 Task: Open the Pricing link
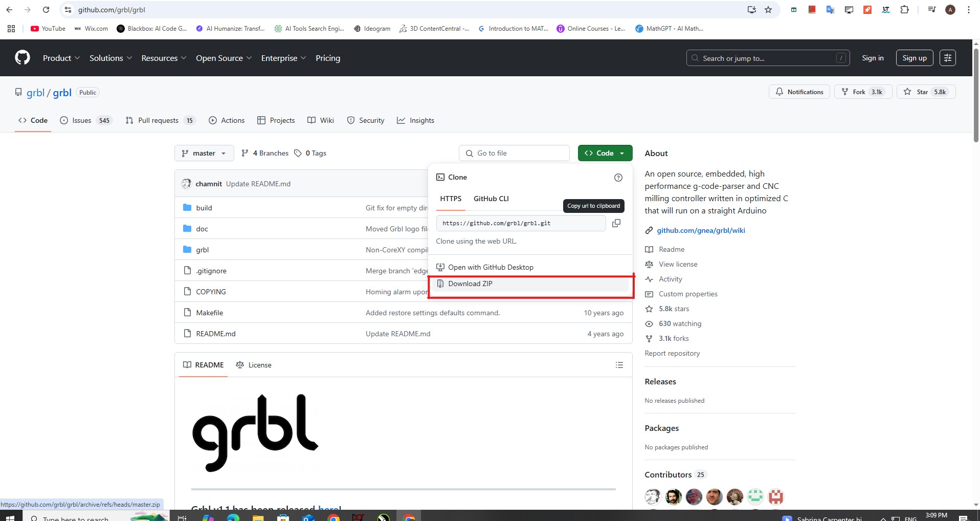(328, 58)
